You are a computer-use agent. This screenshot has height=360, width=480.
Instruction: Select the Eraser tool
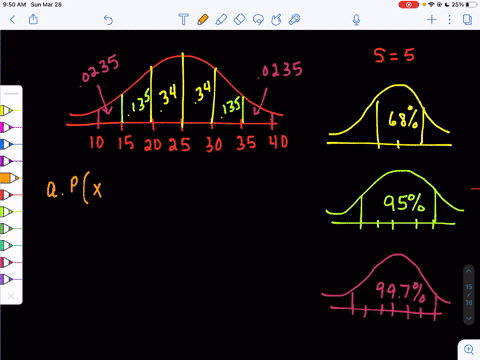(x=240, y=20)
